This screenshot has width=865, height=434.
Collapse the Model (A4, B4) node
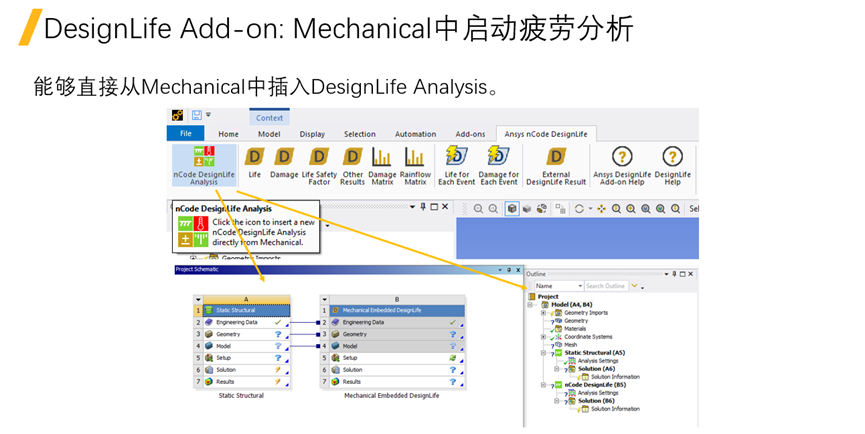[x=530, y=304]
